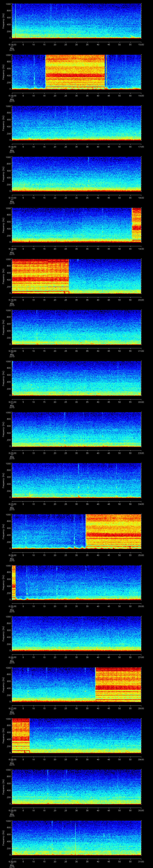Click the 6:30:00 start time label

(x=12, y=861)
